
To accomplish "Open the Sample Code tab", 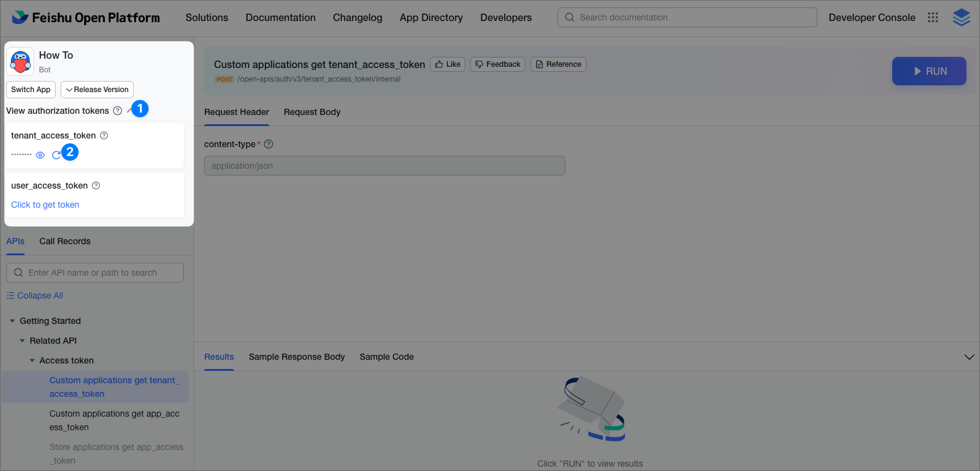I will 387,357.
